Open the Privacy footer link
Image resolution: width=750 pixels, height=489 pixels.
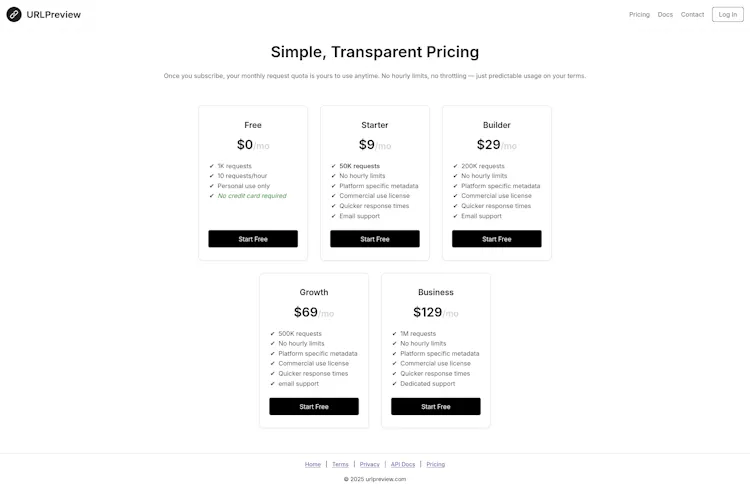[x=369, y=464]
